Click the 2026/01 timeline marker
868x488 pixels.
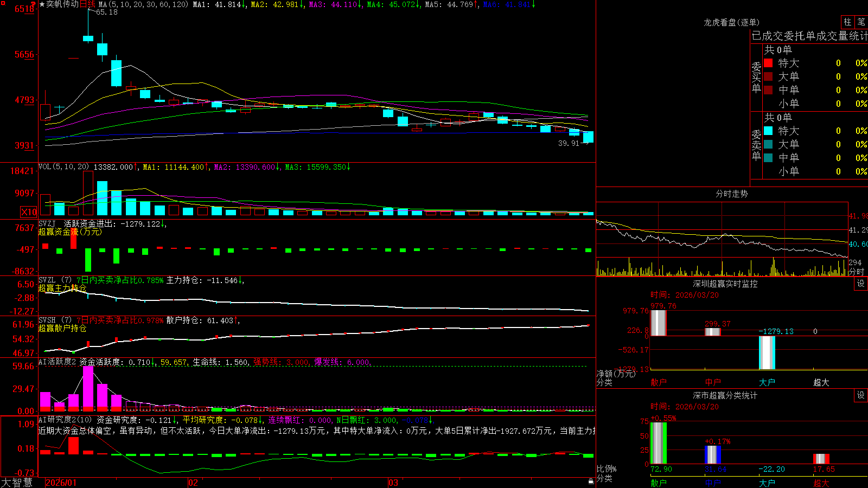click(61, 483)
